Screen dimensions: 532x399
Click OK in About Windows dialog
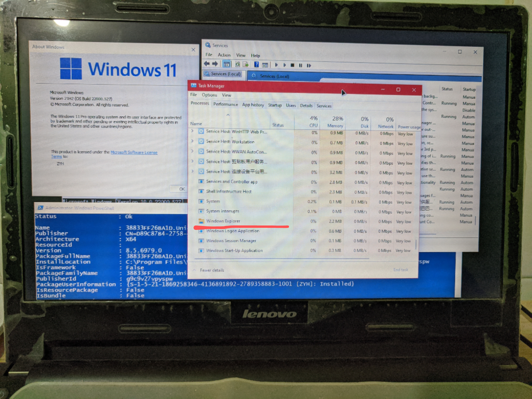(x=182, y=189)
